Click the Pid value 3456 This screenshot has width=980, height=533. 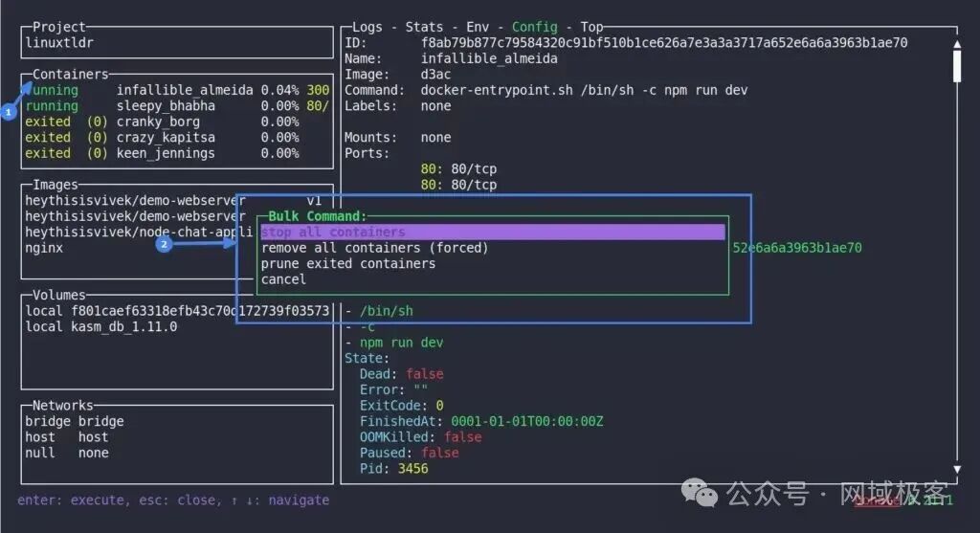tap(412, 468)
